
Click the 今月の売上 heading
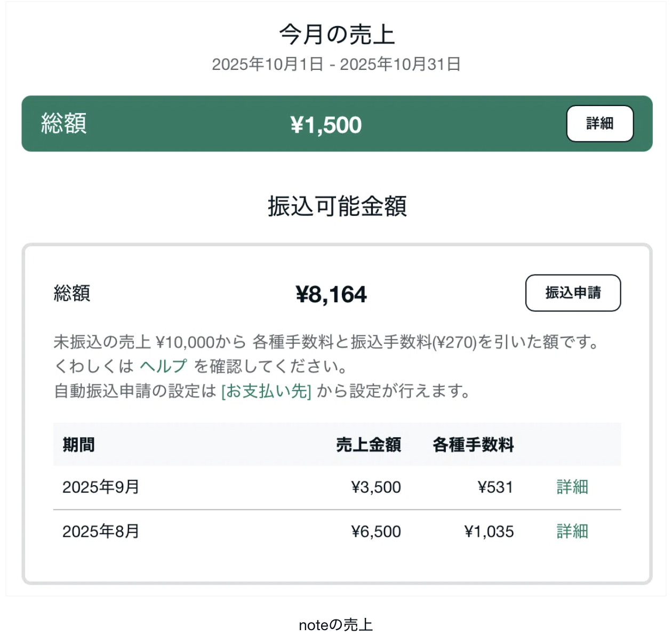[337, 35]
